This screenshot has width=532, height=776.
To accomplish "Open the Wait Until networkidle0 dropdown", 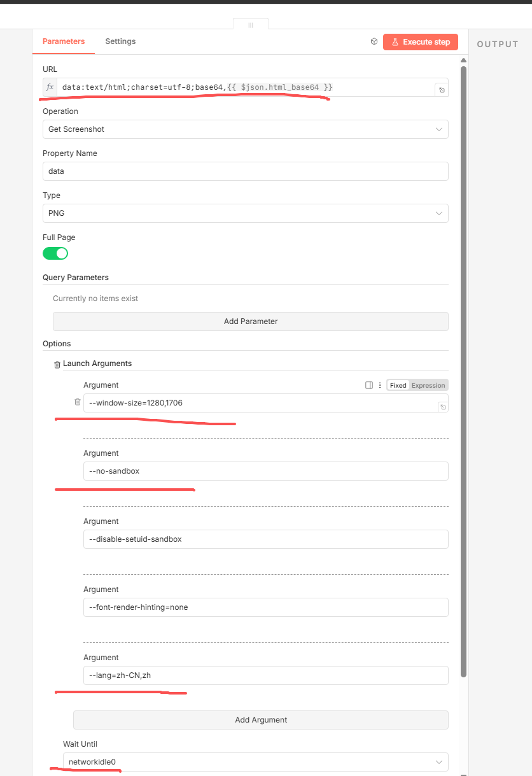I will point(255,762).
